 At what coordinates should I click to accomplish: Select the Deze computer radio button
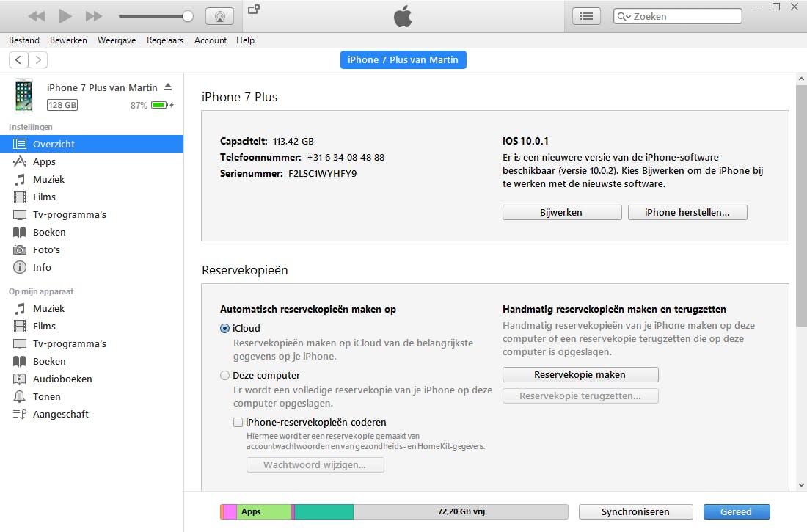point(225,376)
